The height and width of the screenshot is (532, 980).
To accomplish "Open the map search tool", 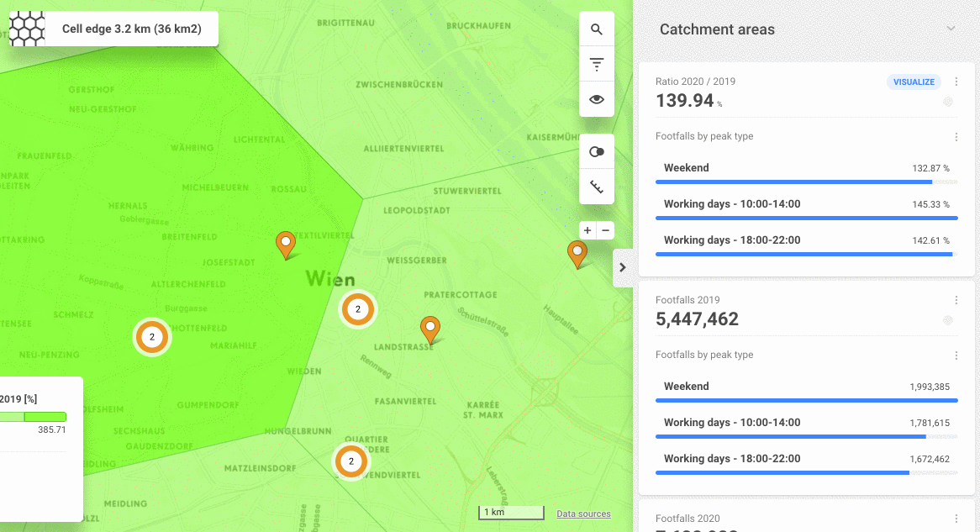I will tap(597, 29).
